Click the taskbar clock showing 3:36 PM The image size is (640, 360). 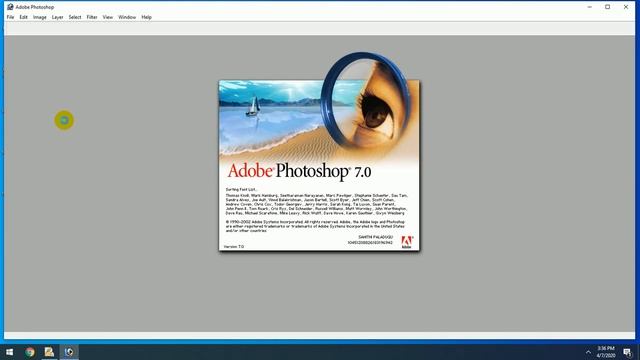coord(606,352)
